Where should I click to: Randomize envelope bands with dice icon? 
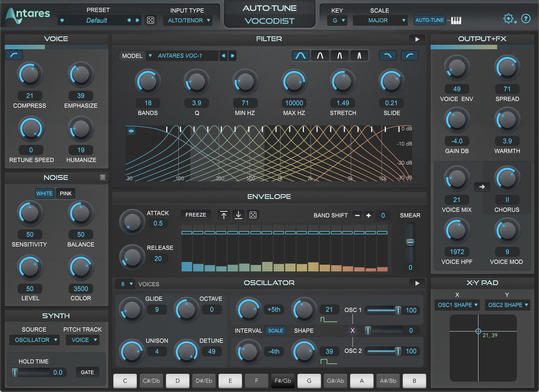tap(253, 215)
